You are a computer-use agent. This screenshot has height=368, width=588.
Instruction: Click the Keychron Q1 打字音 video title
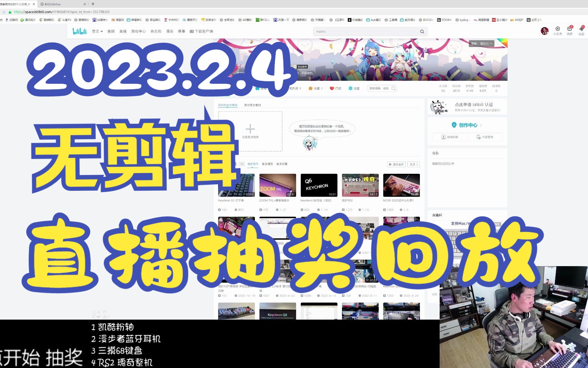point(231,200)
